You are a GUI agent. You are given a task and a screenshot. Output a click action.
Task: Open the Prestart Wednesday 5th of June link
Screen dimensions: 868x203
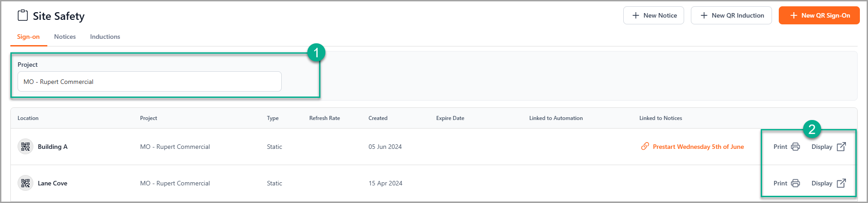698,147
